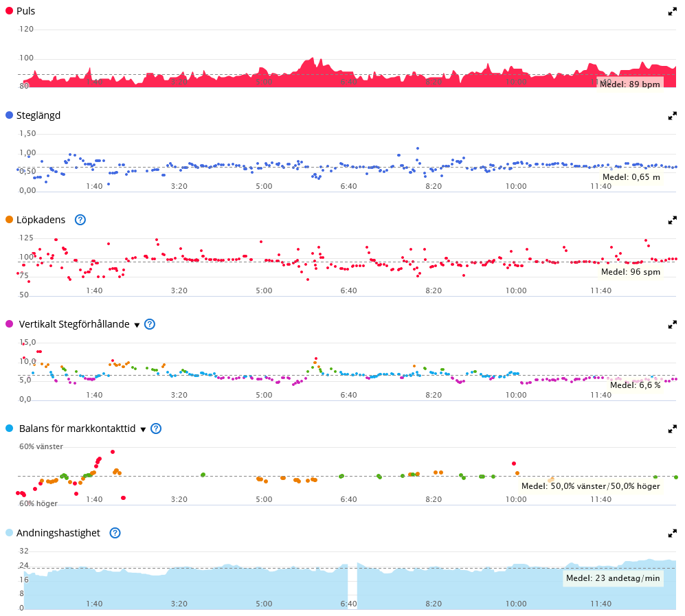Viewport: 685px width, 616px height.
Task: Click the blue Balans för markkontakttid legend dot
Action: click(9, 429)
